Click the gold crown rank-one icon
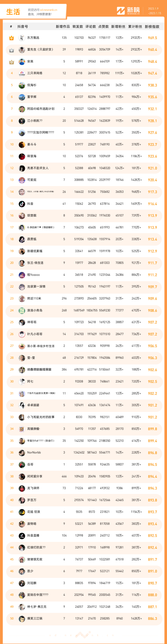This screenshot has height=644, width=167. point(11,38)
